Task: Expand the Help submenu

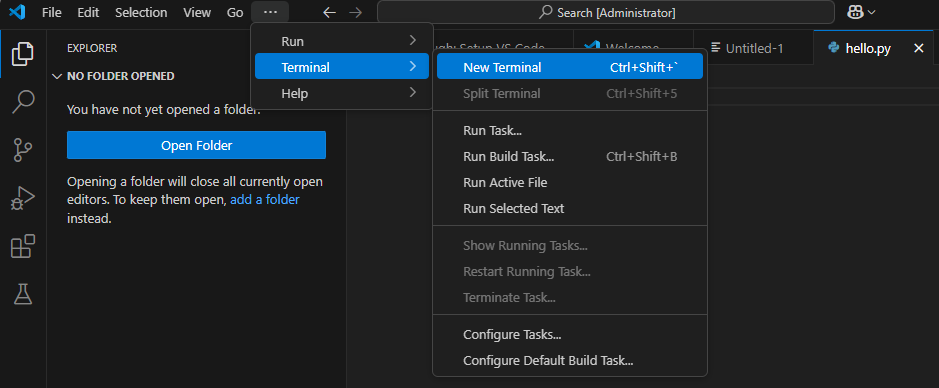Action: coord(342,93)
